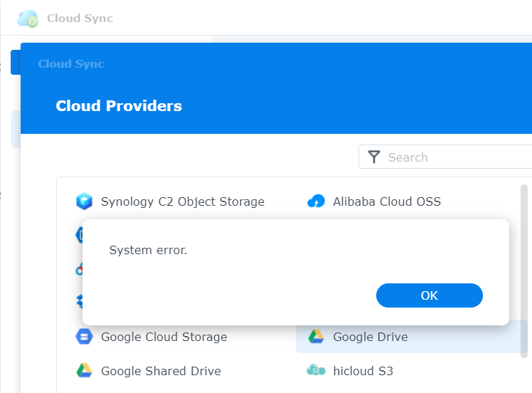
Task: Click the System error message text
Action: [147, 250]
